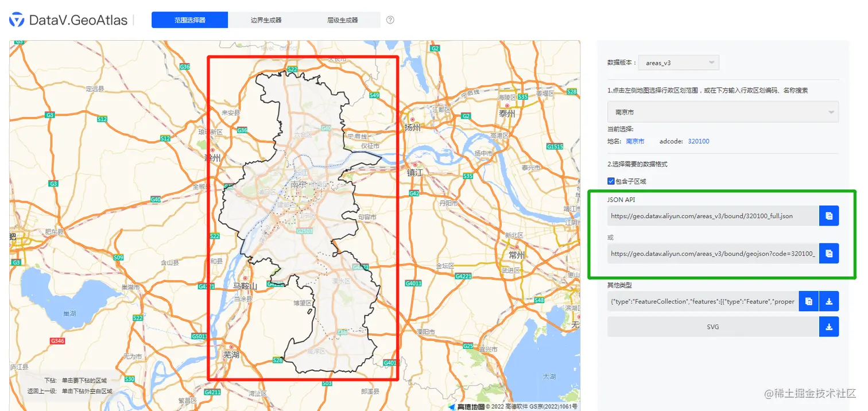
Task: Copy the 320100_full.json API URL
Action: click(829, 216)
